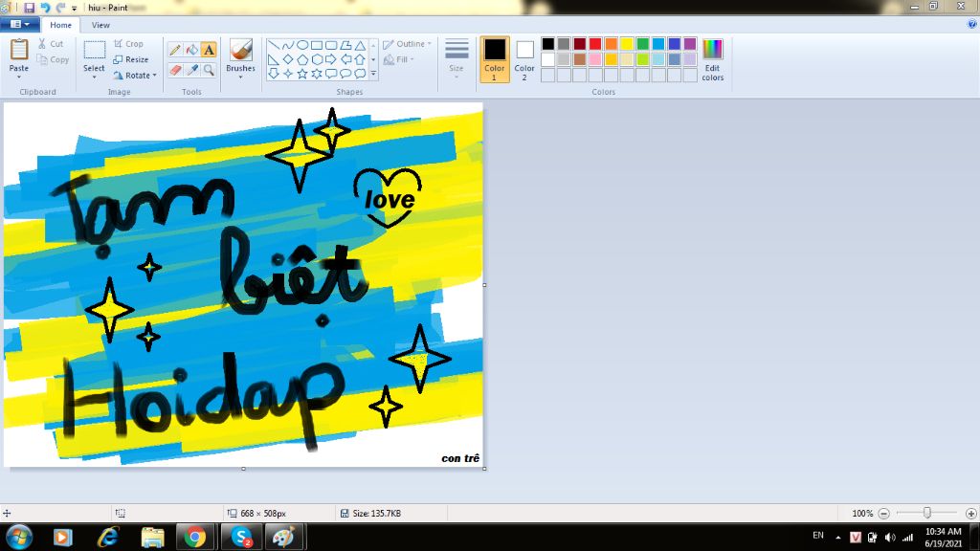Viewport: 980px width, 551px height.
Task: Choose the Line shape
Action: click(273, 45)
